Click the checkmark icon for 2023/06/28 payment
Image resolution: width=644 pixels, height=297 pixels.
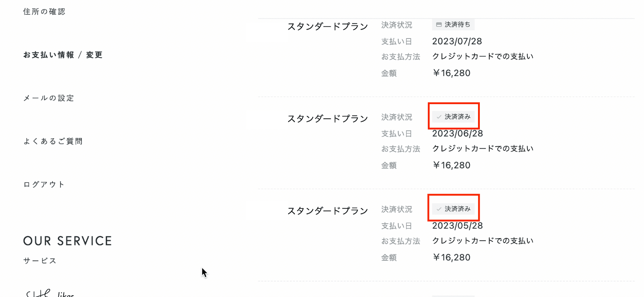click(439, 117)
